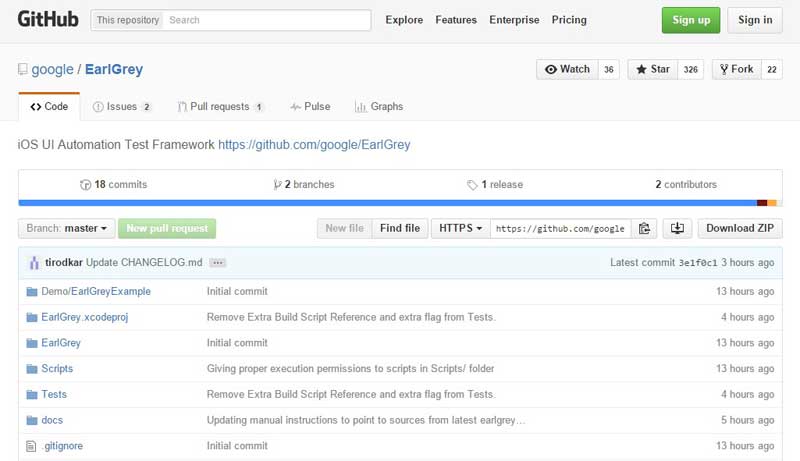The height and width of the screenshot is (461, 800).
Task: Expand commit message ellipsis button
Action: [218, 263]
